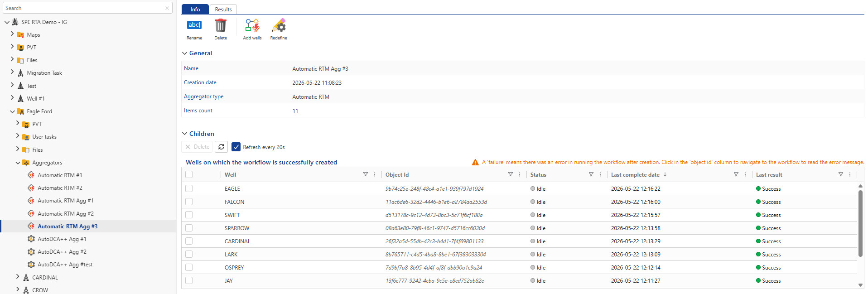The width and height of the screenshot is (868, 294).
Task: Select the Info tab
Action: pyautogui.click(x=195, y=9)
